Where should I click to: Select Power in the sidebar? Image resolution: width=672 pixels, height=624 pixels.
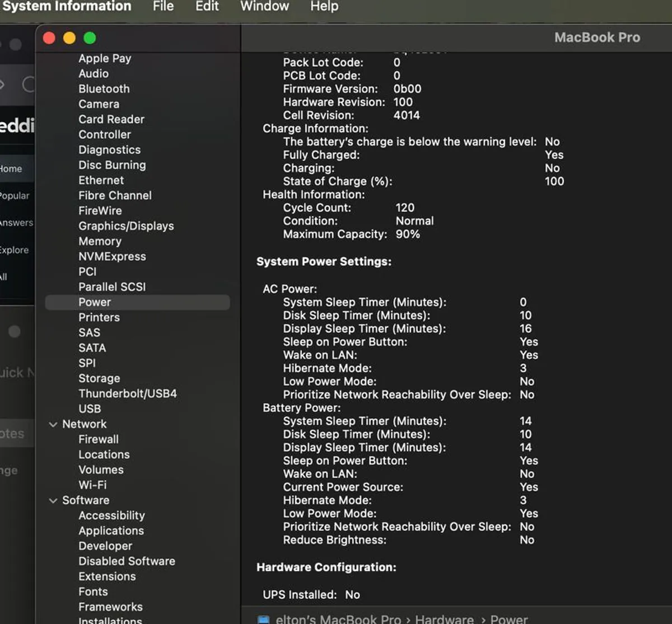[95, 302]
